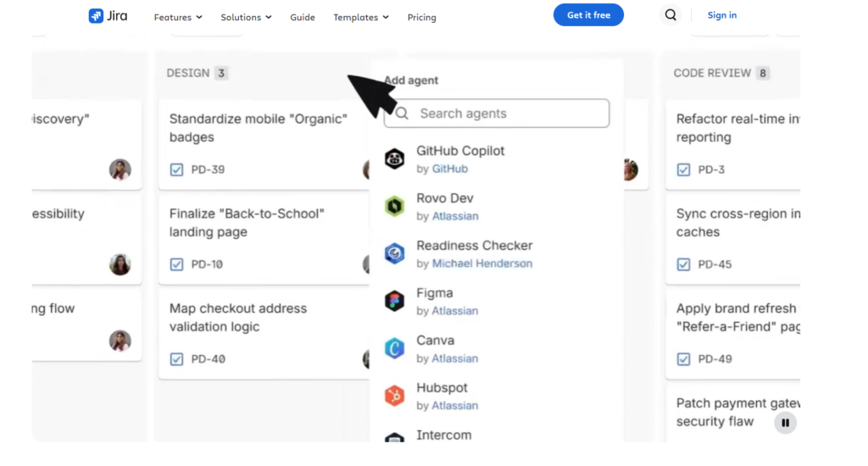Choose the Canva agent name
Image resolution: width=868 pixels, height=466 pixels.
(x=435, y=340)
